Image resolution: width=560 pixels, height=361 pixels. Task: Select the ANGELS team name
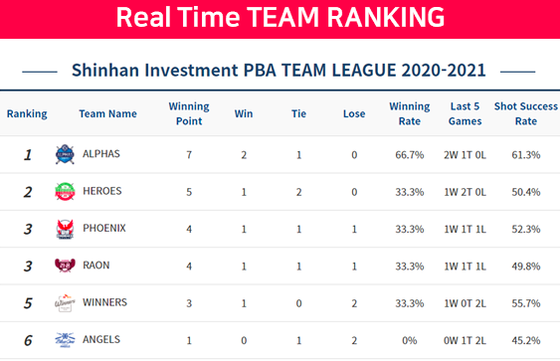101,339
